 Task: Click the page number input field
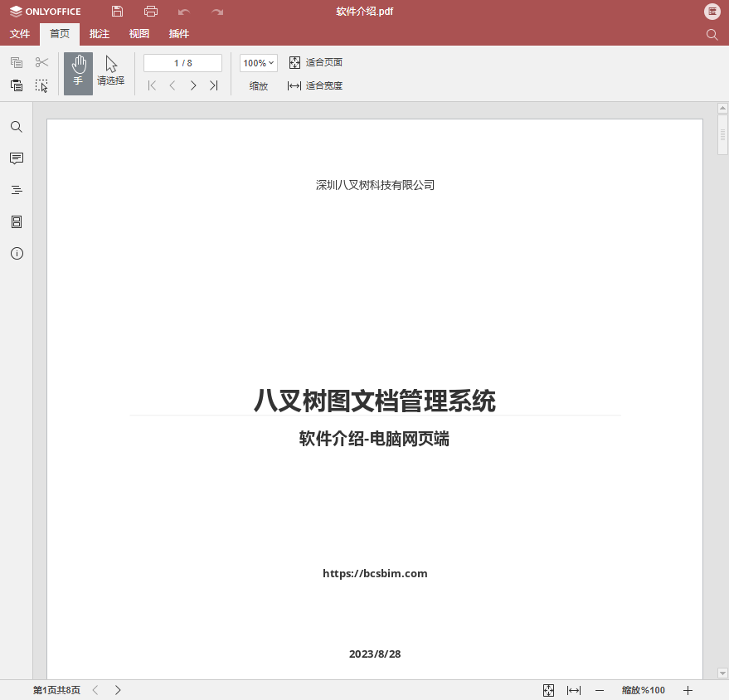pos(182,63)
